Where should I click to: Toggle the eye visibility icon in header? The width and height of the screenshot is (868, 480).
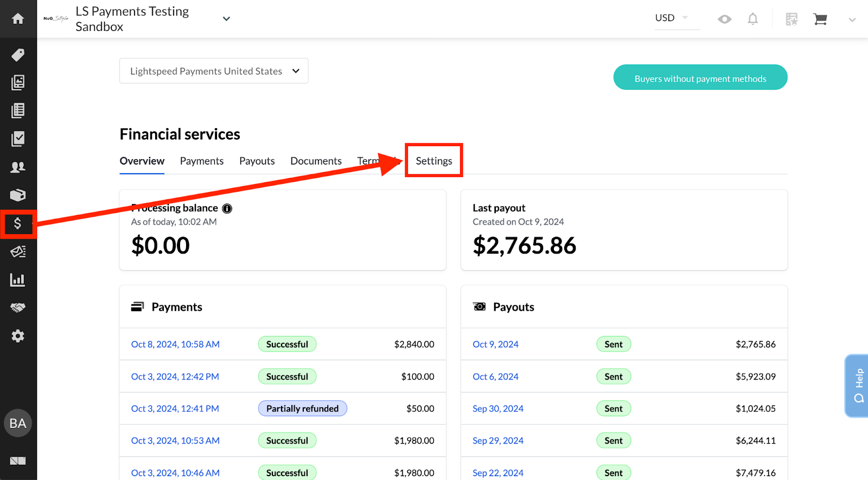point(725,20)
